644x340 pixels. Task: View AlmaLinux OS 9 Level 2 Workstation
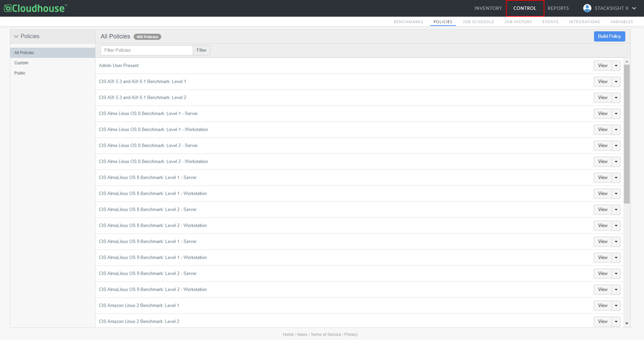pyautogui.click(x=603, y=290)
